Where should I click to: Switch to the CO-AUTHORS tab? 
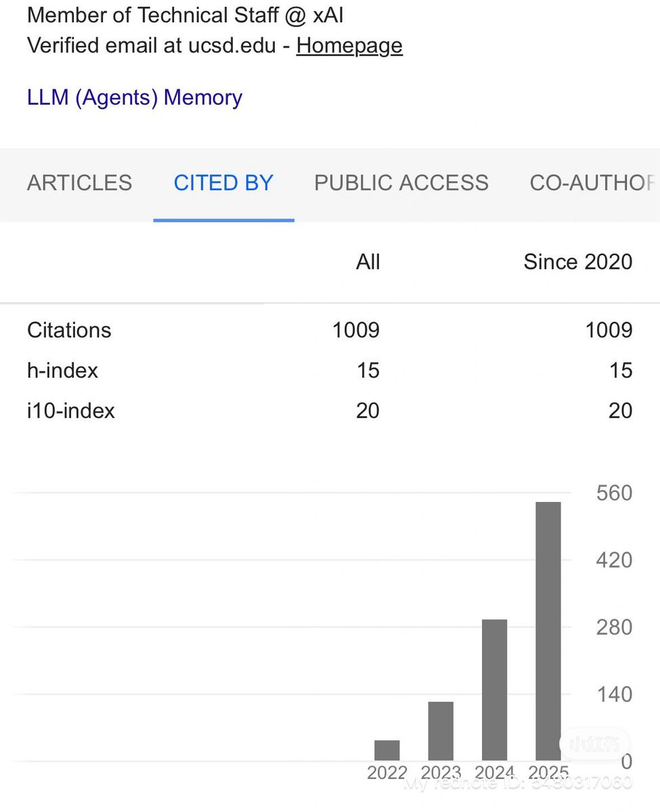593,183
